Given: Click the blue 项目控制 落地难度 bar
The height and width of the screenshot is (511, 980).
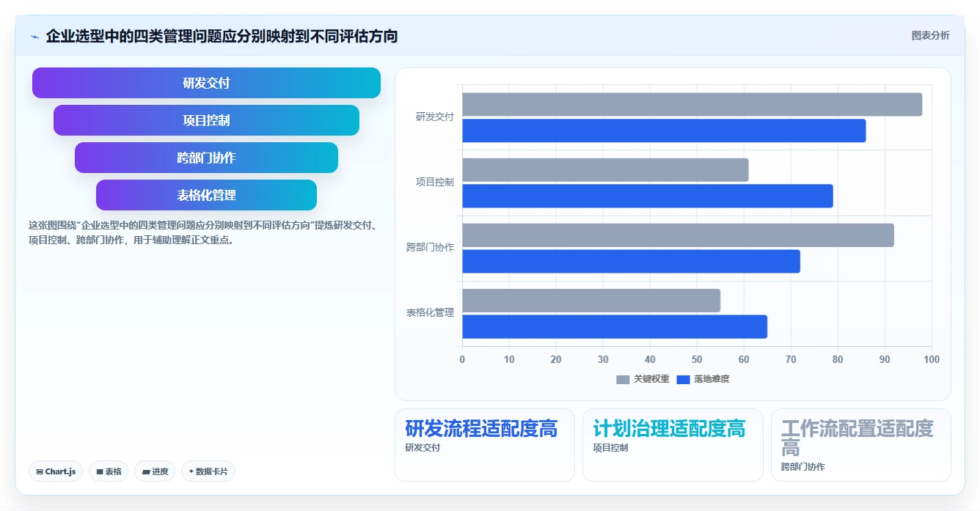Looking at the screenshot, I should 648,196.
